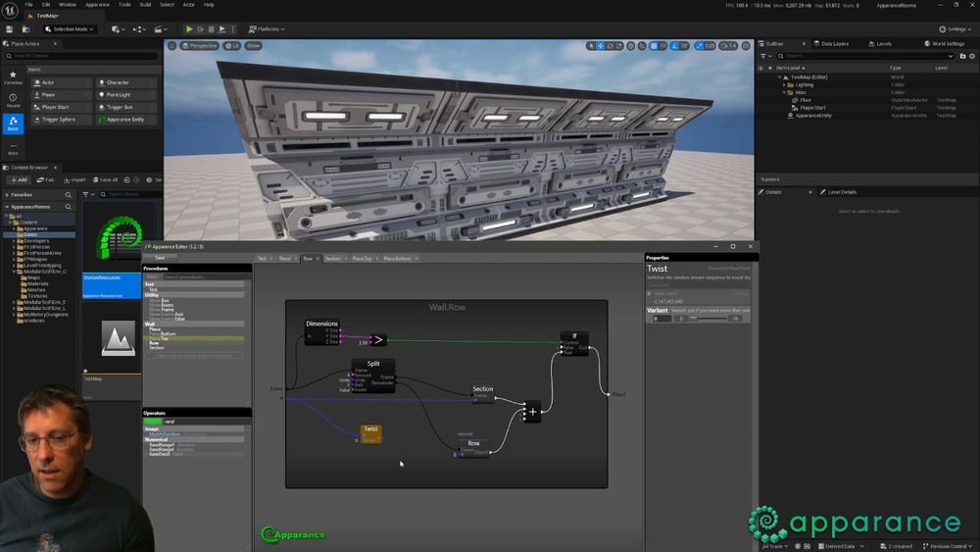Select the Recent clock icon in Place Actors
Screen dimensions: 980x552
[13, 100]
